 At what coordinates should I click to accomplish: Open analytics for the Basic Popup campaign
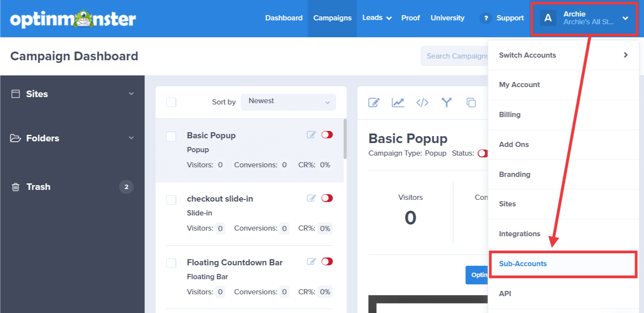[398, 103]
